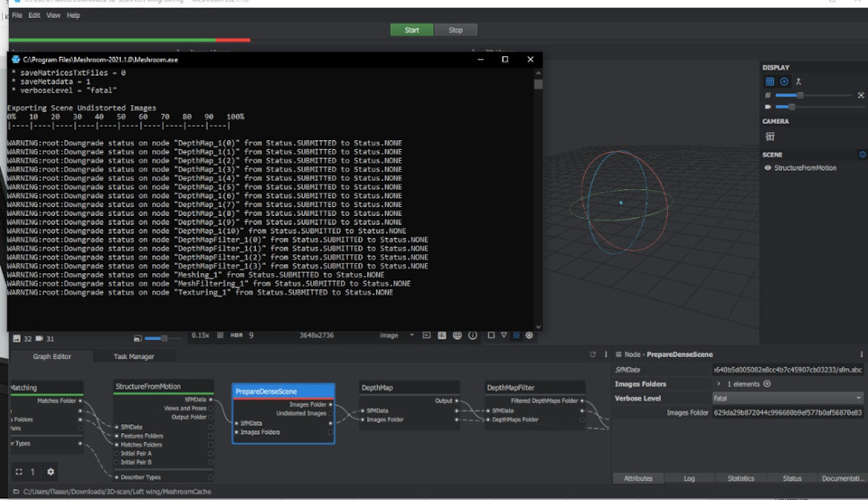Switch to the Graph Editor tab
The height and width of the screenshot is (500, 868).
52,356
